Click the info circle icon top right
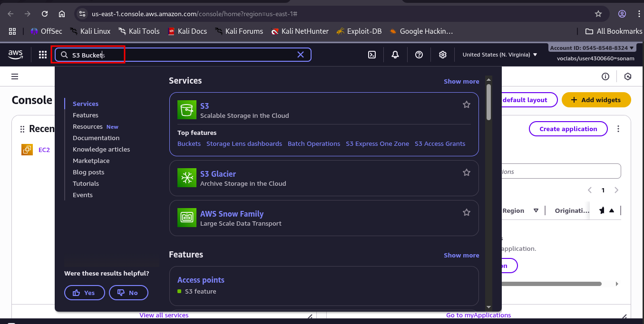Screen dimensions: 644x324 [x=605, y=76]
